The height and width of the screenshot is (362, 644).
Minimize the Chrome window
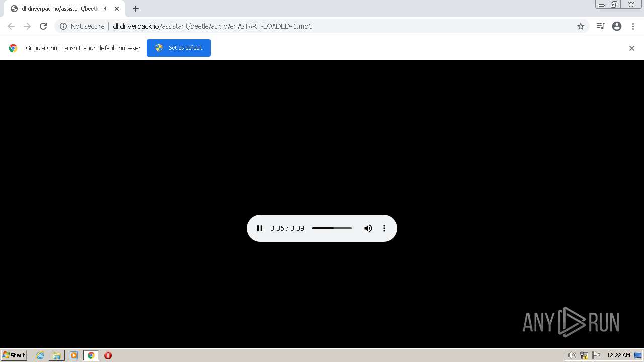[601, 5]
